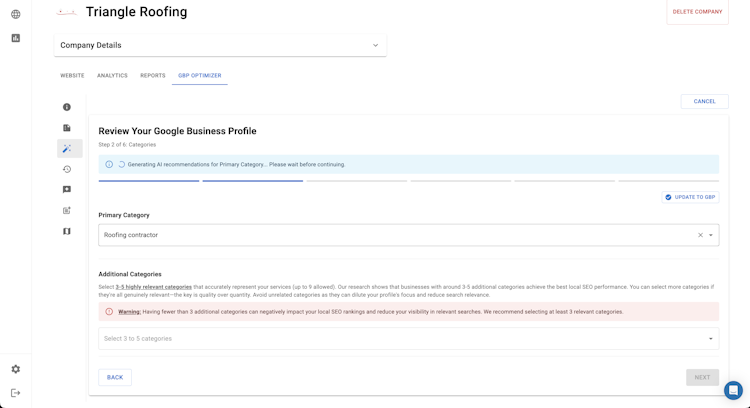Open the reviews chat-bubble star icon
The width and height of the screenshot is (750, 408).
click(67, 190)
